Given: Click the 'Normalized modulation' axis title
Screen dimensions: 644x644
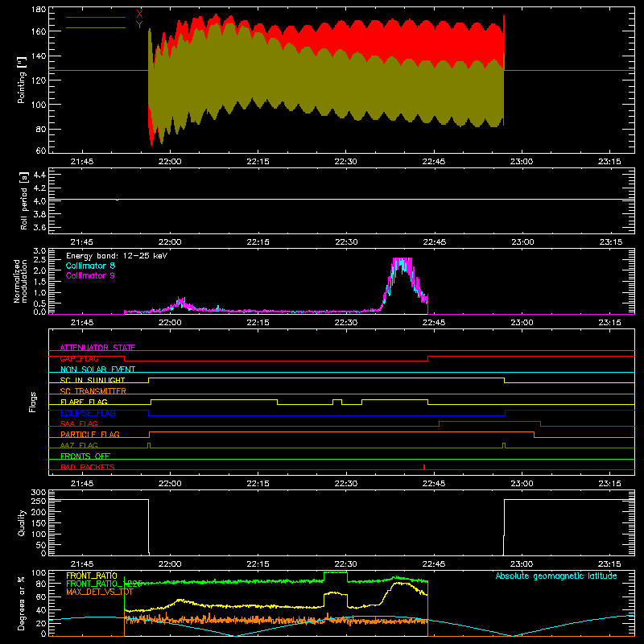Looking at the screenshot, I should [x=20, y=281].
